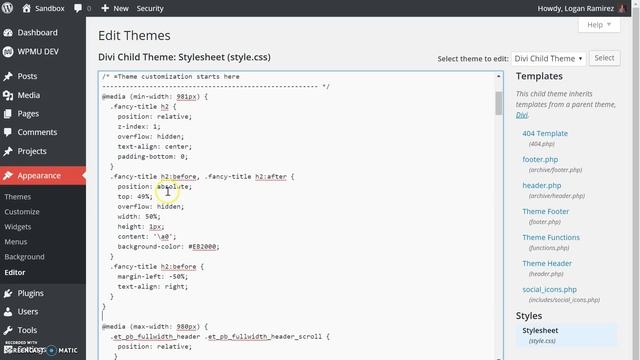Image resolution: width=640 pixels, height=360 pixels.
Task: Open Widgets submenu item
Action: point(18,227)
